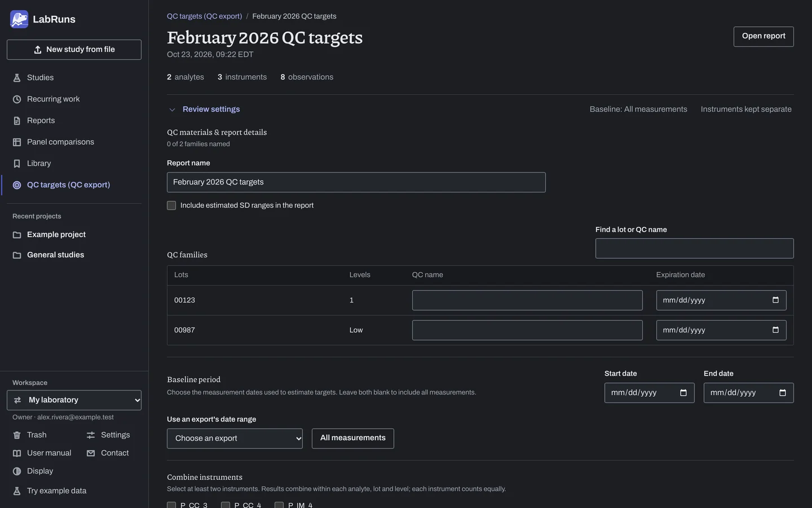Click the lot number 00987 cell
This screenshot has height=508, width=812.
[x=184, y=330]
